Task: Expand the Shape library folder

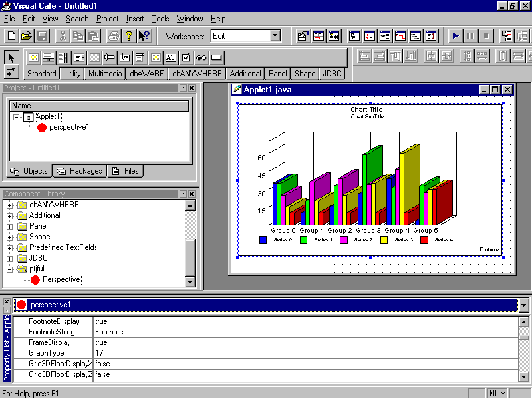Action: pos(9,237)
